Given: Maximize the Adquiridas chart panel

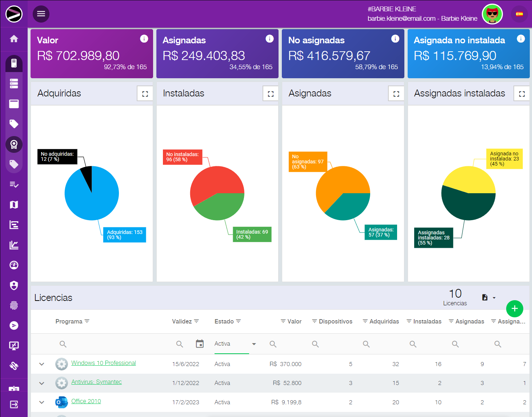Looking at the screenshot, I should (145, 94).
